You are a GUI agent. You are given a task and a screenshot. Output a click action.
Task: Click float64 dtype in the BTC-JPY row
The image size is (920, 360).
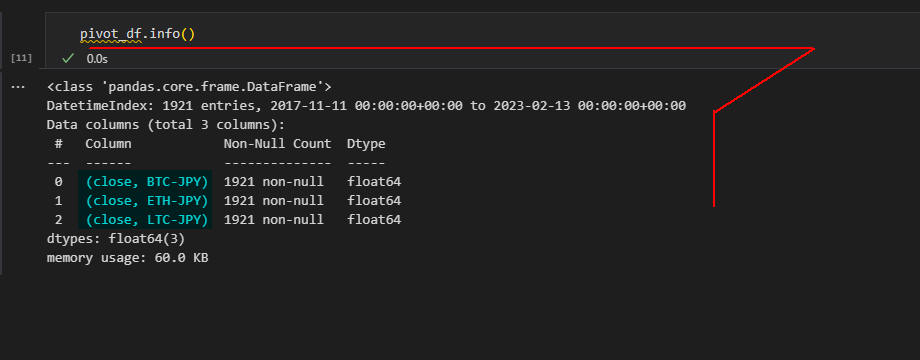tap(374, 182)
